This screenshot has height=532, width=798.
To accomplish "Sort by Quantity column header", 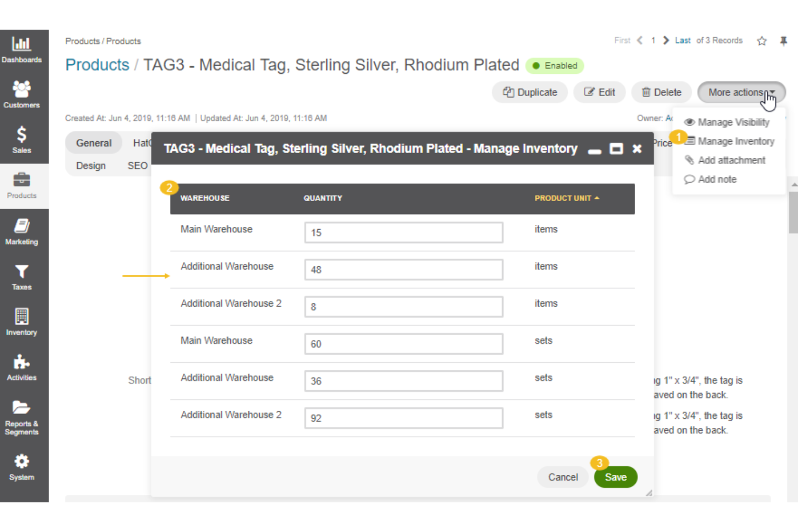I will coord(323,198).
